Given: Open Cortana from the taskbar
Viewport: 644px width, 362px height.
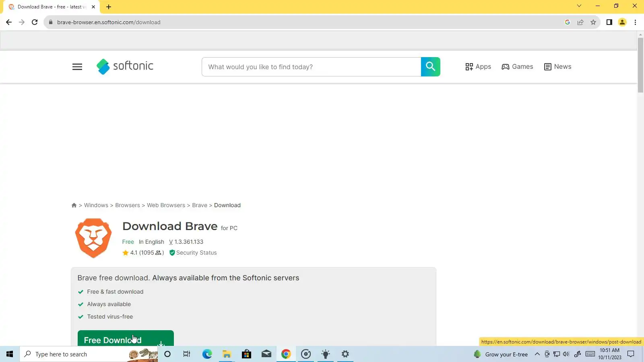Looking at the screenshot, I should coord(167,354).
